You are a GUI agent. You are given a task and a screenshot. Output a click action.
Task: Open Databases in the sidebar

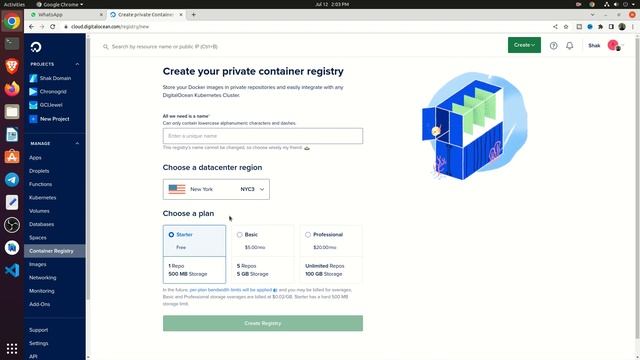click(x=41, y=224)
